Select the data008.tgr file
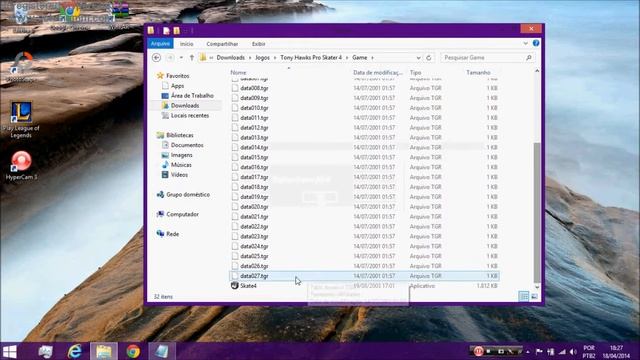Screen dimensions: 640x360 254,88
